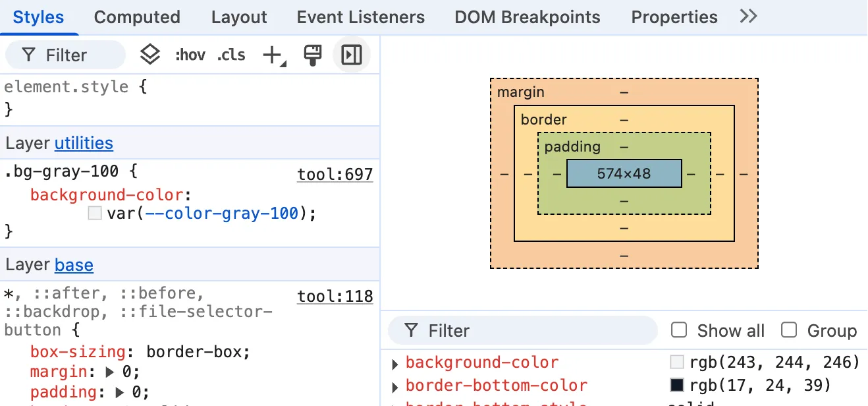Click the computed styles sidebar toggle icon
Viewport: 868px width, 406px height.
pyautogui.click(x=351, y=55)
